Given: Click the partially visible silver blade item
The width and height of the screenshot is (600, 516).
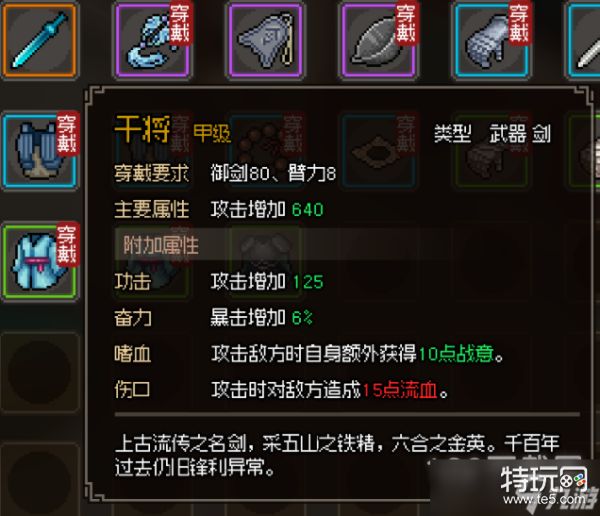Looking at the screenshot, I should tap(584, 41).
